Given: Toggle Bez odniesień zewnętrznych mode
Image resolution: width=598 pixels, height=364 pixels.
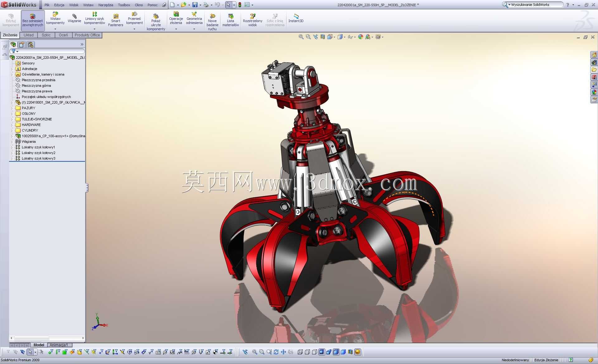Looking at the screenshot, I should (x=33, y=21).
